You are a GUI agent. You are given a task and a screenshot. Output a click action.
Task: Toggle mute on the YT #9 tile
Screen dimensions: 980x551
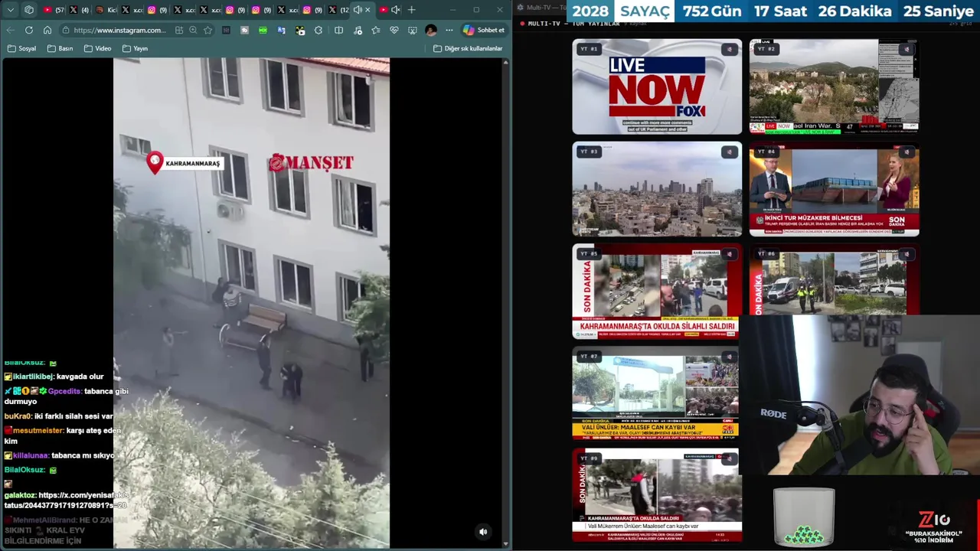729,458
